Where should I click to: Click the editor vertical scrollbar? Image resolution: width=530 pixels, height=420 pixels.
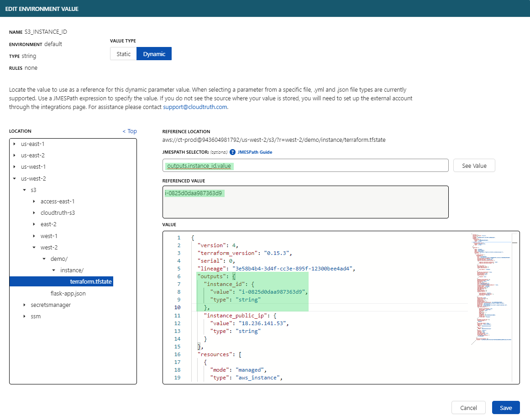(x=515, y=307)
